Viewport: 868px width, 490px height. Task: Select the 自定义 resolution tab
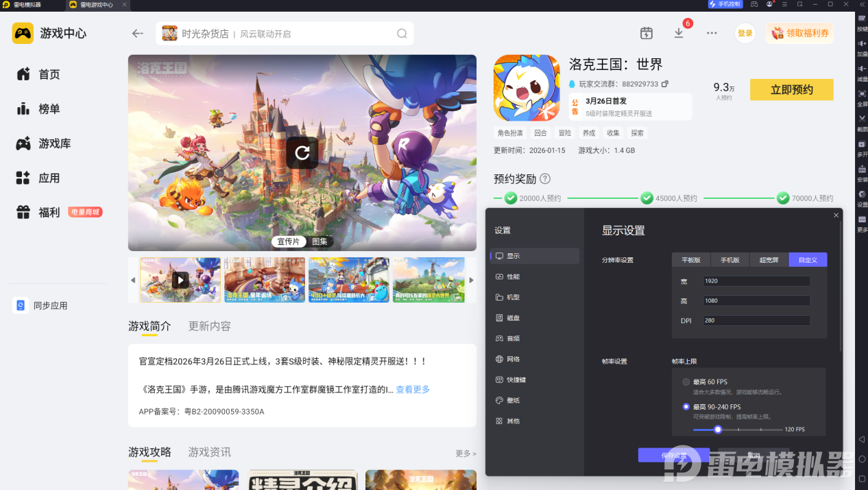click(808, 260)
